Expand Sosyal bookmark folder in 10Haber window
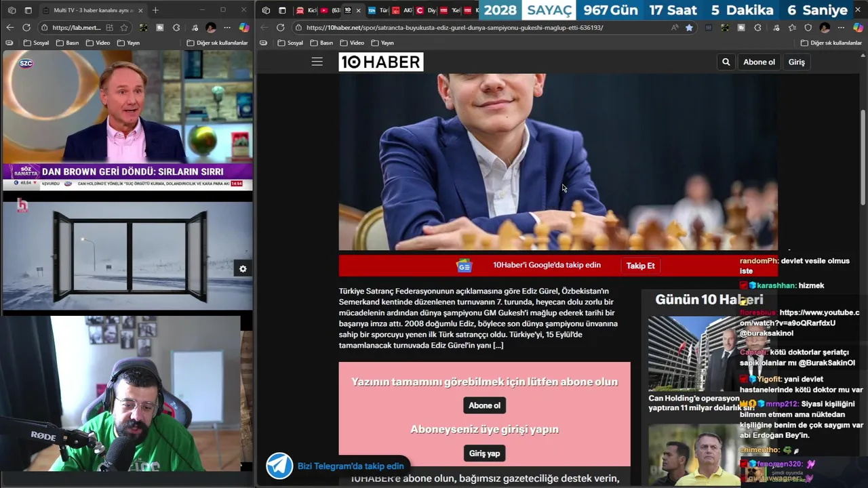 coord(290,43)
